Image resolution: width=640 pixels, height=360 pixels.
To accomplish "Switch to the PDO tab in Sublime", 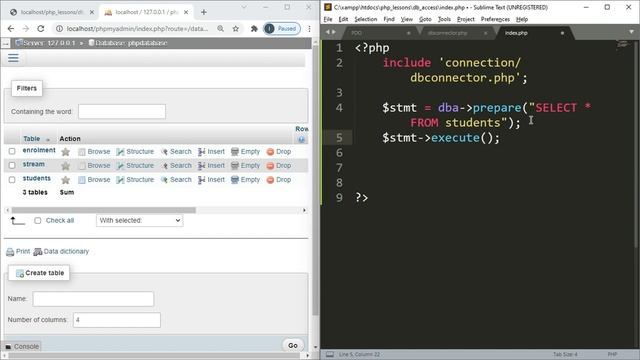I will pos(356,33).
